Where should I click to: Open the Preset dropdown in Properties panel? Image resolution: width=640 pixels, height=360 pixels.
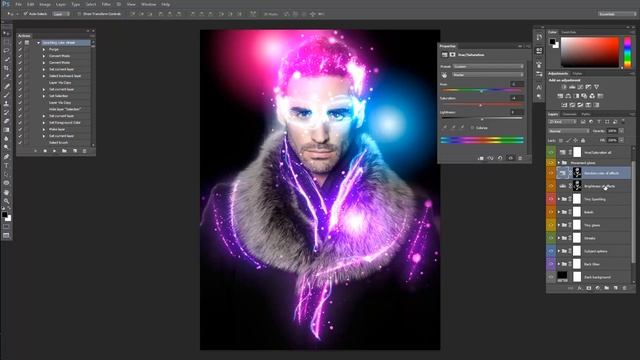tap(488, 66)
